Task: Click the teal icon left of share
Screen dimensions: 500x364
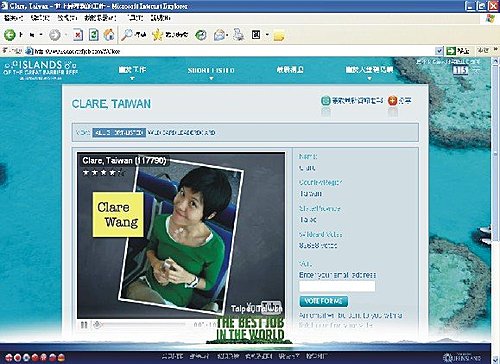Action: coord(326,100)
